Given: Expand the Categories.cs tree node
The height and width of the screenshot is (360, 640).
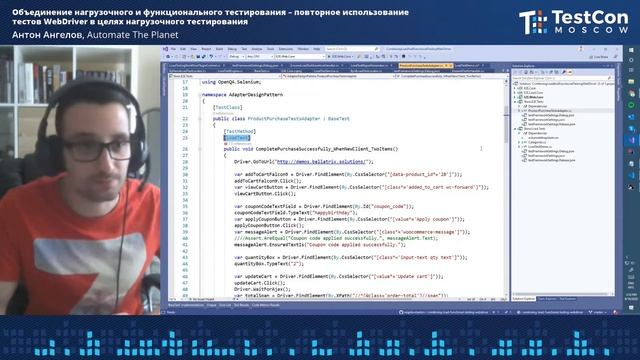Looking at the screenshot, I should (x=519, y=142).
